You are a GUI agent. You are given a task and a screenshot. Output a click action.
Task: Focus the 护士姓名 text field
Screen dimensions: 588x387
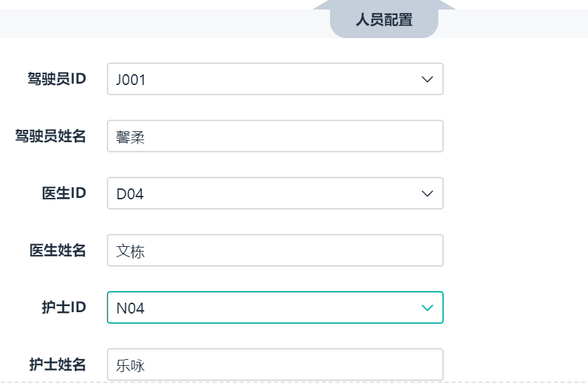coord(275,365)
